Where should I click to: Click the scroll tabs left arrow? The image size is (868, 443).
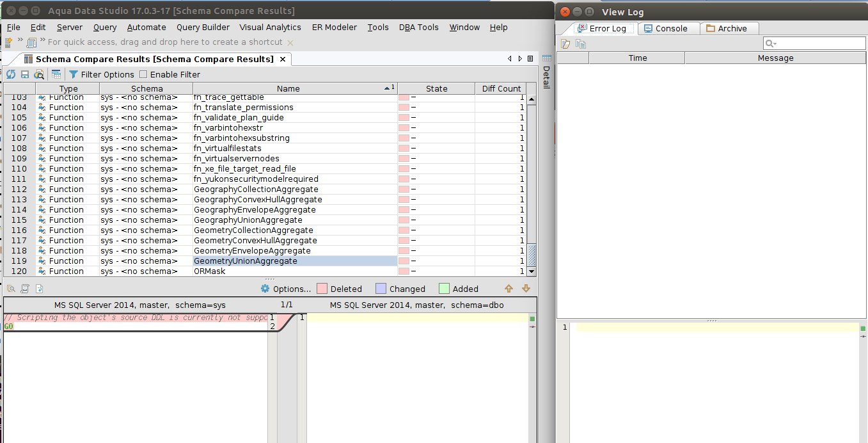point(510,59)
